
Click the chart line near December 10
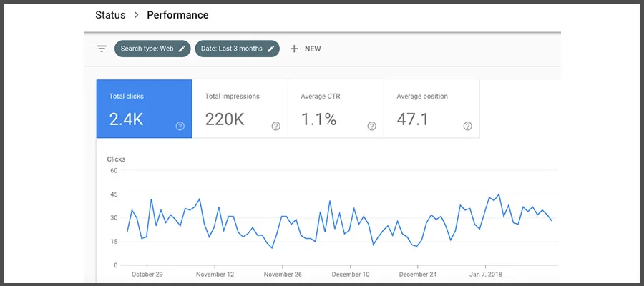[x=356, y=209]
